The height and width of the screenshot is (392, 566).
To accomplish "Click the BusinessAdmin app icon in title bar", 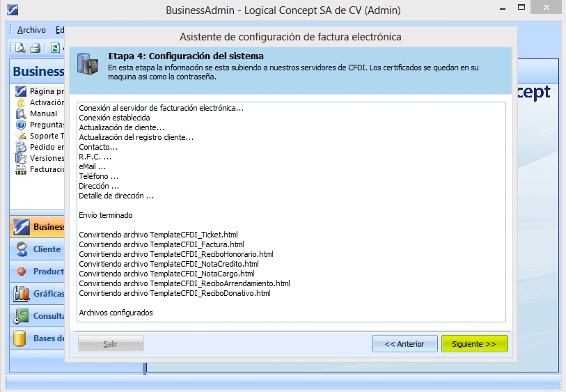I will click(13, 10).
